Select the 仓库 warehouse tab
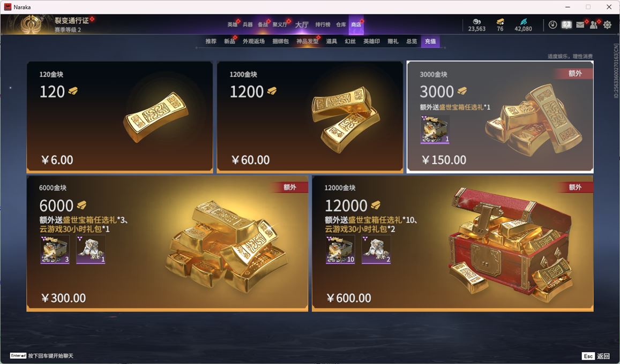Screen dimensions: 620x364 341,25
